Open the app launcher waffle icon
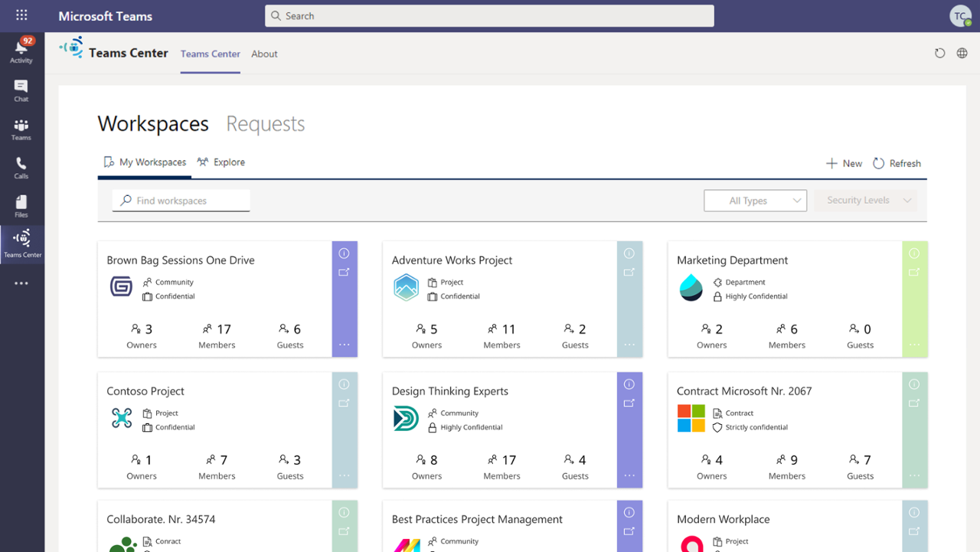Image resolution: width=980 pixels, height=552 pixels. [21, 15]
